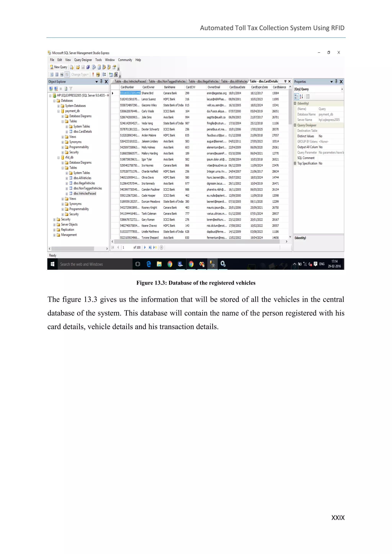392x554 pixels.
Task: Click the Connect Object Explorer icon
Action: click(51, 89)
